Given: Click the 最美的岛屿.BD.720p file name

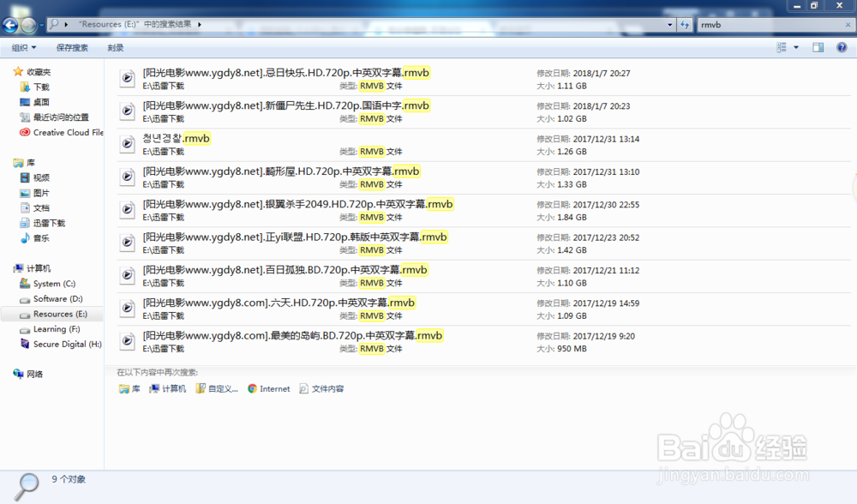Looking at the screenshot, I should point(292,335).
